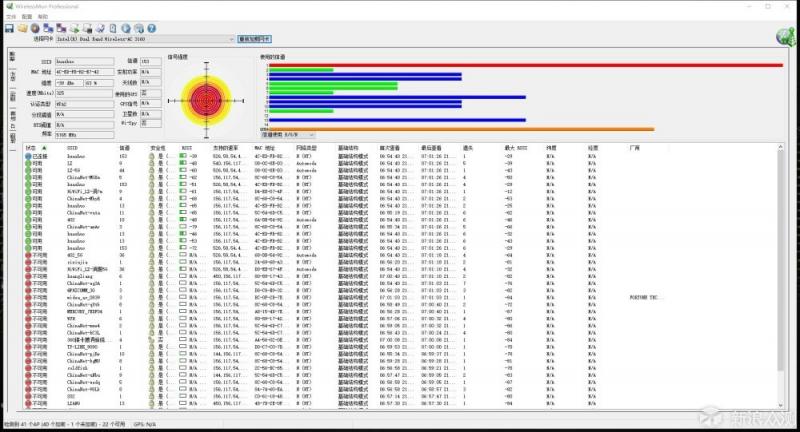This screenshot has width=800, height=432.
Task: Click the WirelessMon app icon in title bar
Action: [x=9, y=6]
